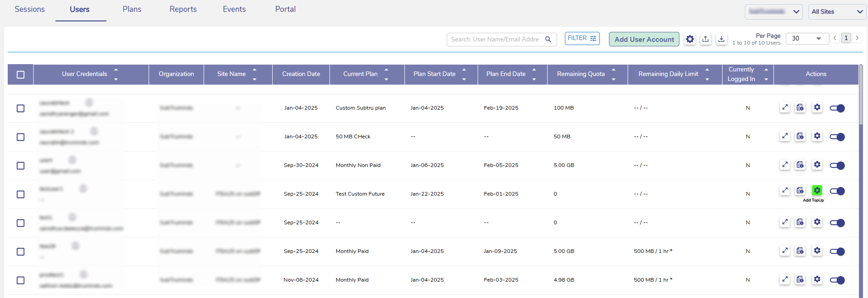Check the box for the Custom Subtru plan row
This screenshot has width=868, height=298.
point(20,108)
